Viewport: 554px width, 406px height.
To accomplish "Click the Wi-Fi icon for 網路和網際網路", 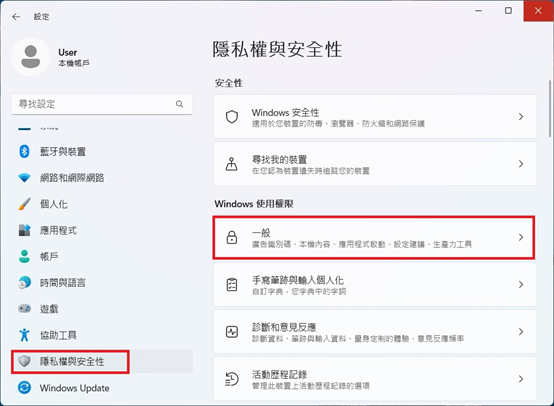I will [24, 177].
